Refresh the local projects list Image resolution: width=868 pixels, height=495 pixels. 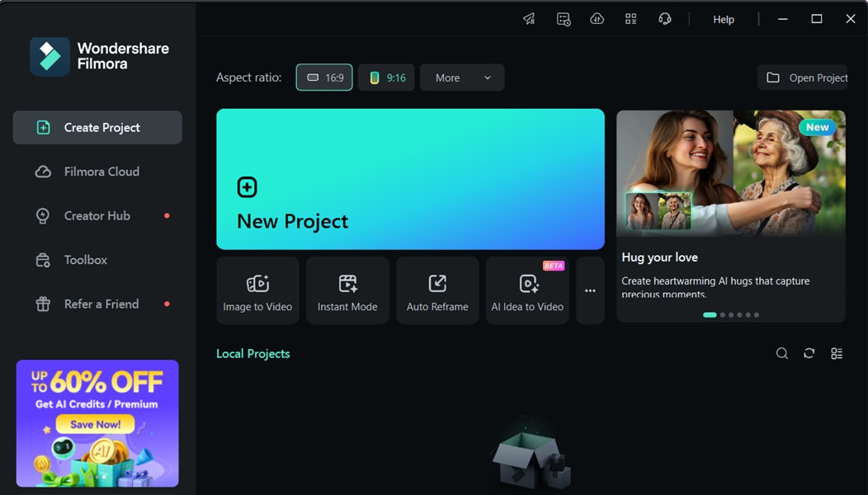[x=809, y=353]
